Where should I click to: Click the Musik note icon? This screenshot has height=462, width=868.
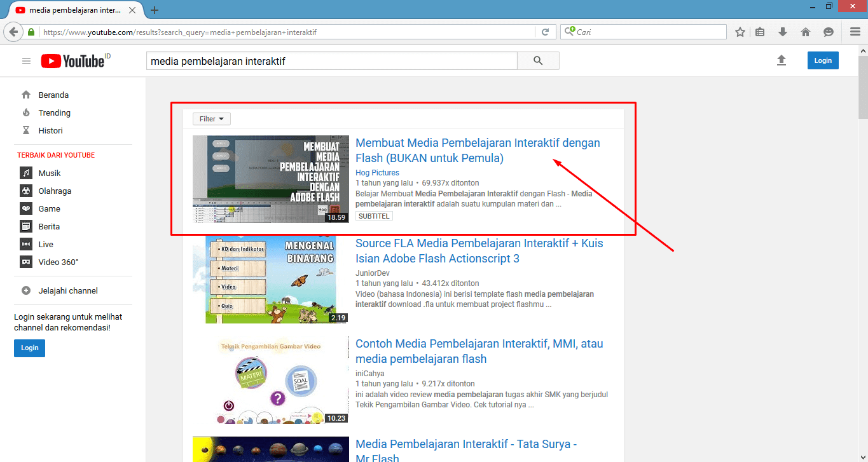26,173
